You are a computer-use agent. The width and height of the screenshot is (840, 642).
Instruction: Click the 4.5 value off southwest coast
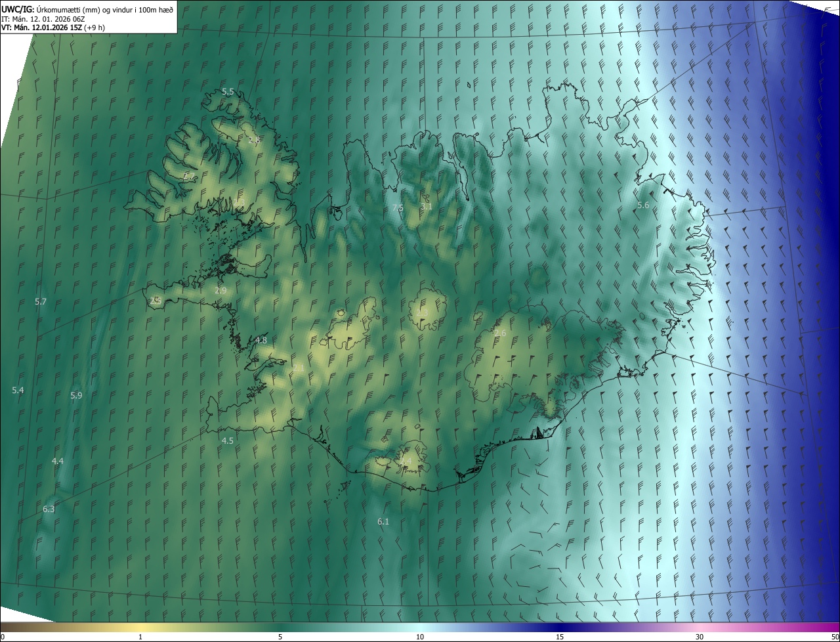[228, 440]
